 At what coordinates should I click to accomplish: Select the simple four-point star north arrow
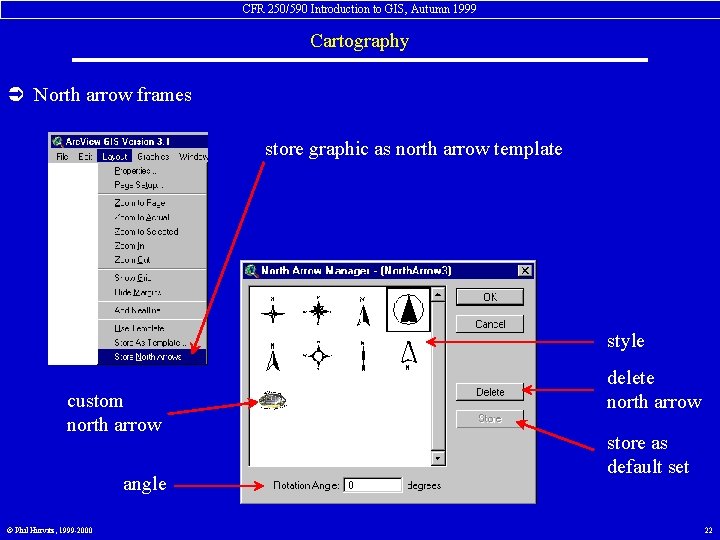273,310
